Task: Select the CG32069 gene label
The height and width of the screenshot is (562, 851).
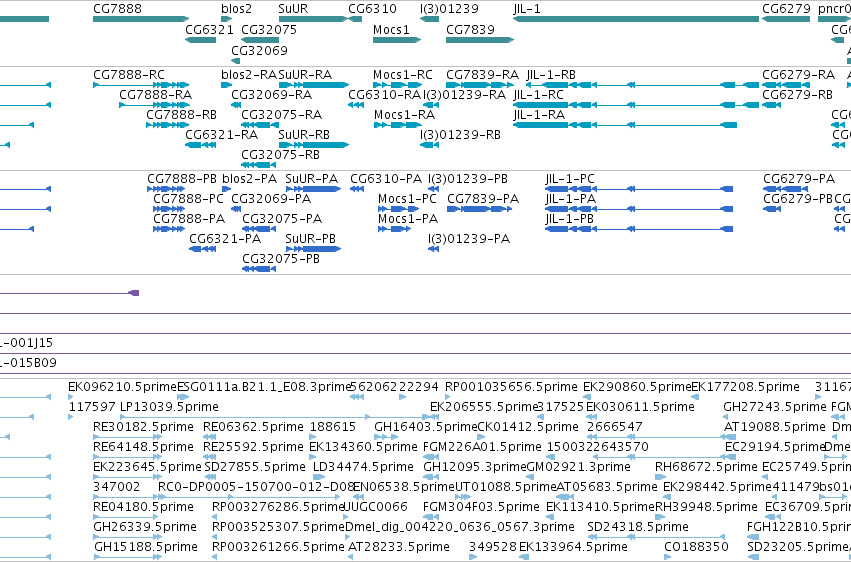Action: (259, 50)
